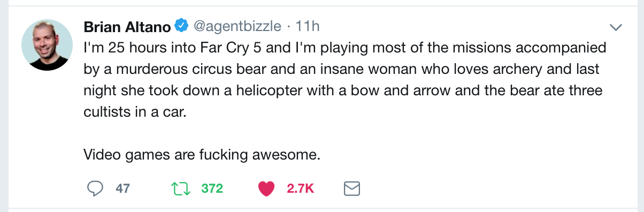Click empty space right of the envelope icon
Screen dimensions: 644x212
[x=481, y=188]
